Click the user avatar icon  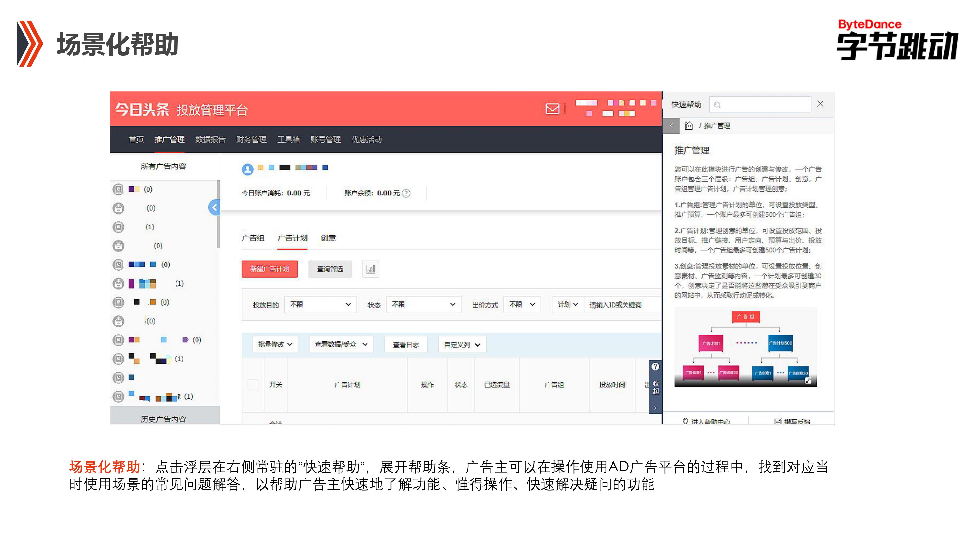[x=247, y=169]
